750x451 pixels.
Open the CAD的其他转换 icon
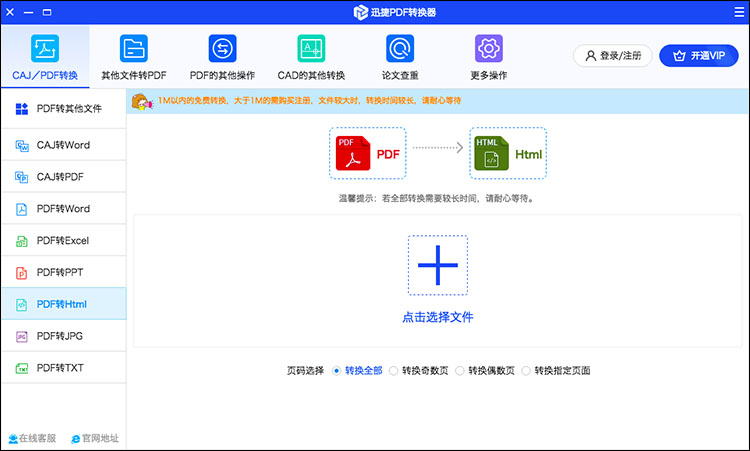tap(311, 48)
